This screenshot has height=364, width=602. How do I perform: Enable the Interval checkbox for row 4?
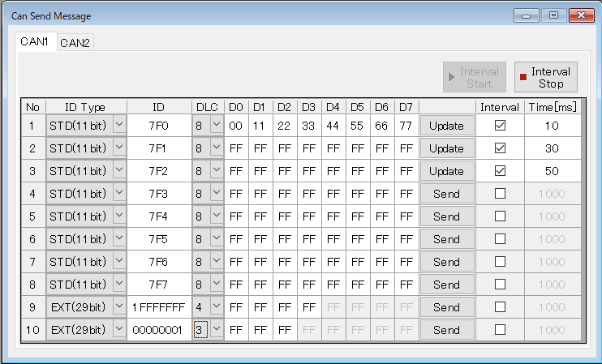[x=500, y=194]
